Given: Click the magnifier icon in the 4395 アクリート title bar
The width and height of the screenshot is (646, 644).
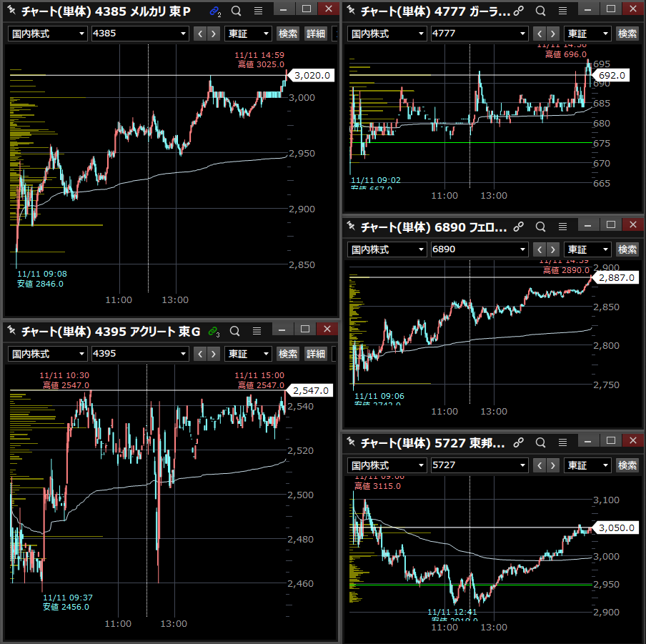Looking at the screenshot, I should (x=236, y=330).
